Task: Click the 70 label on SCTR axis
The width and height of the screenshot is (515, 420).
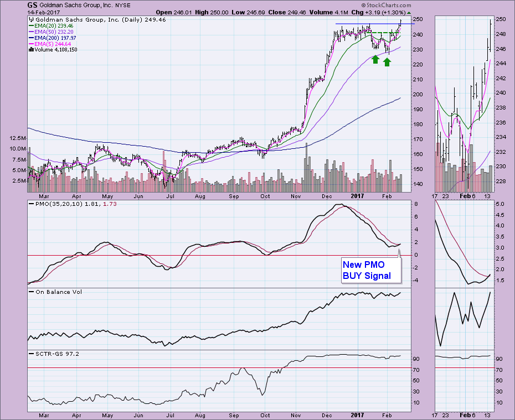Action: tap(416, 370)
